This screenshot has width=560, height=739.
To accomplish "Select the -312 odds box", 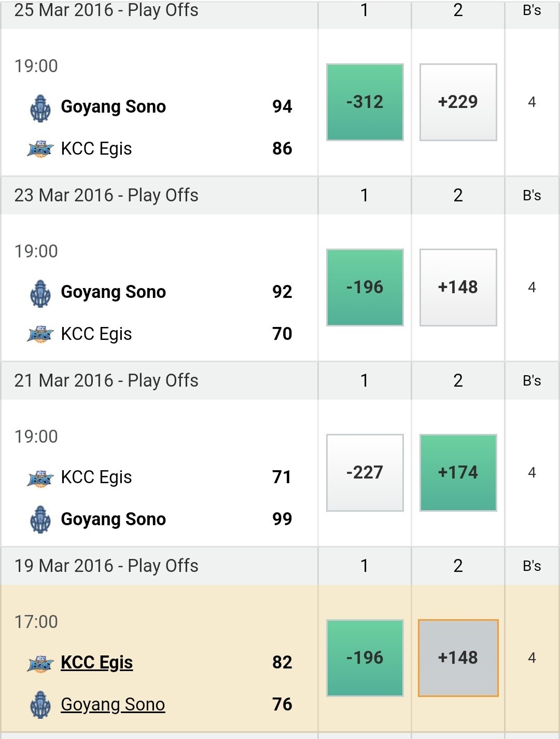I will click(x=365, y=102).
